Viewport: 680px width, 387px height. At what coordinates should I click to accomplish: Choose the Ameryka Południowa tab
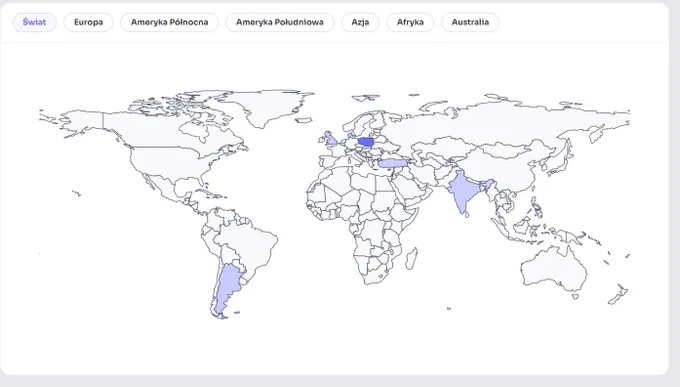pyautogui.click(x=280, y=22)
